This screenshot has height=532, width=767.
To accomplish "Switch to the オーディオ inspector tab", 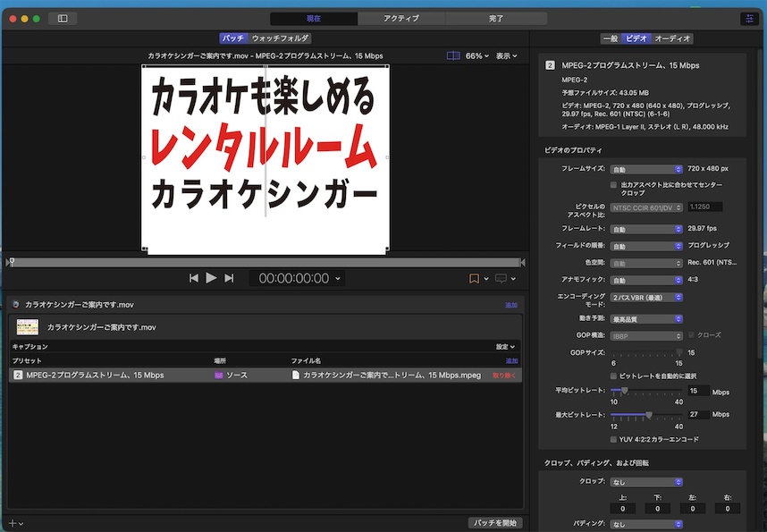I will (x=673, y=38).
